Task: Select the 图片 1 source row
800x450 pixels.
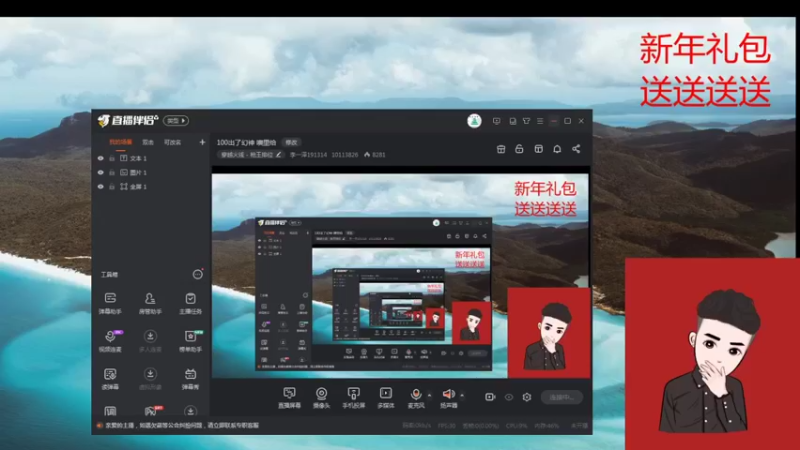Action: tap(151, 172)
